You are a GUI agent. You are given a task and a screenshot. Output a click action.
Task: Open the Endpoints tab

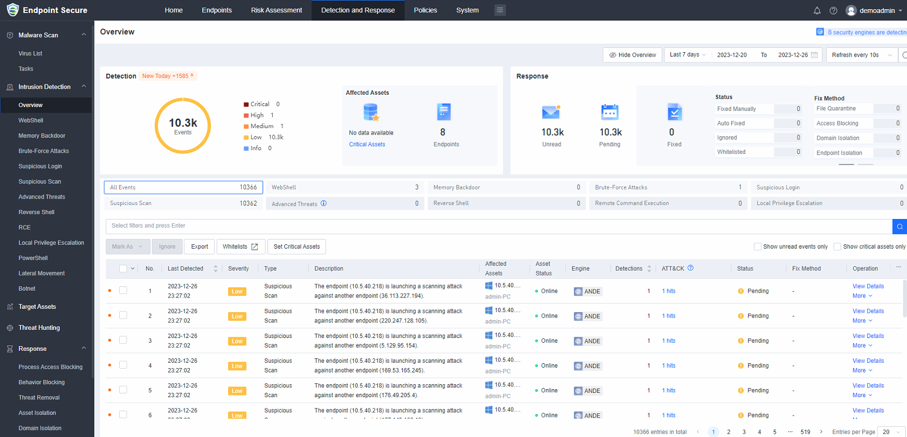click(217, 10)
